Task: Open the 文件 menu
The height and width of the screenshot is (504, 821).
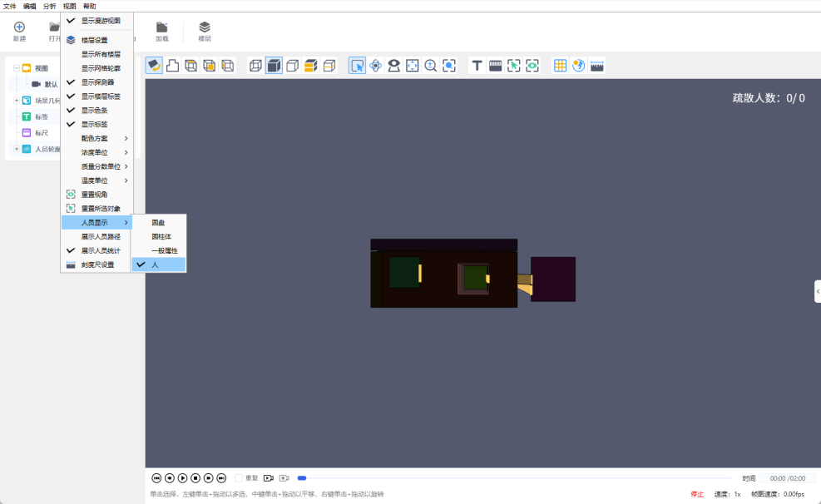Action: tap(9, 7)
